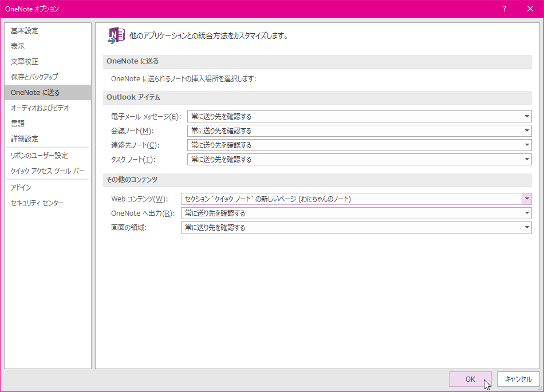Go to セキュリティ センター settings

tap(48, 203)
